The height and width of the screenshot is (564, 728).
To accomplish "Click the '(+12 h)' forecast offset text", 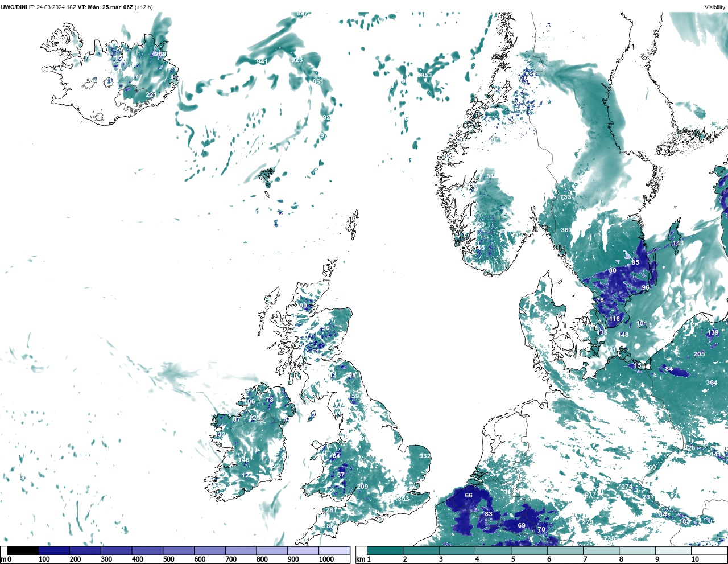I will pos(143,7).
